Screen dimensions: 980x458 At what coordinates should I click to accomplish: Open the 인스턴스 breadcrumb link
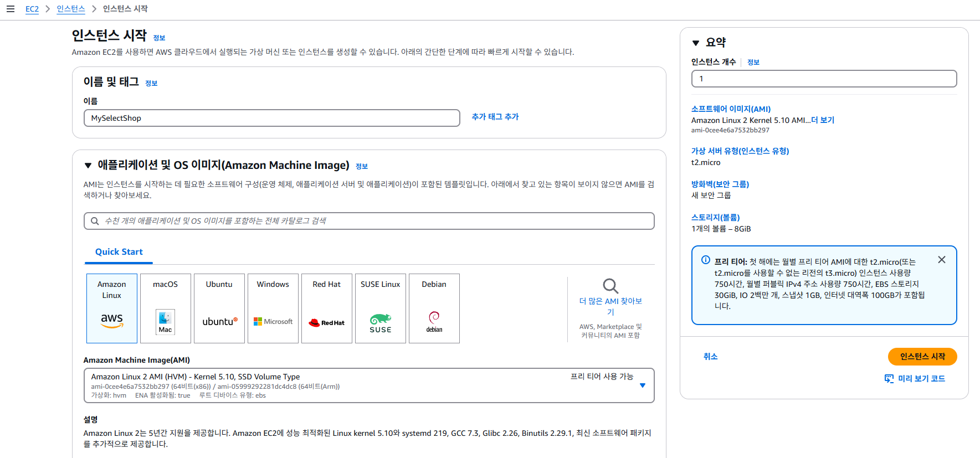pos(71,9)
